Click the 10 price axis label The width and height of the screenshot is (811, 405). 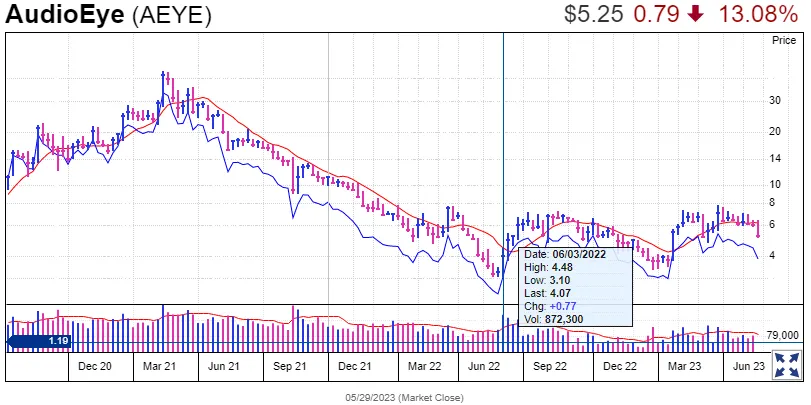(775, 184)
